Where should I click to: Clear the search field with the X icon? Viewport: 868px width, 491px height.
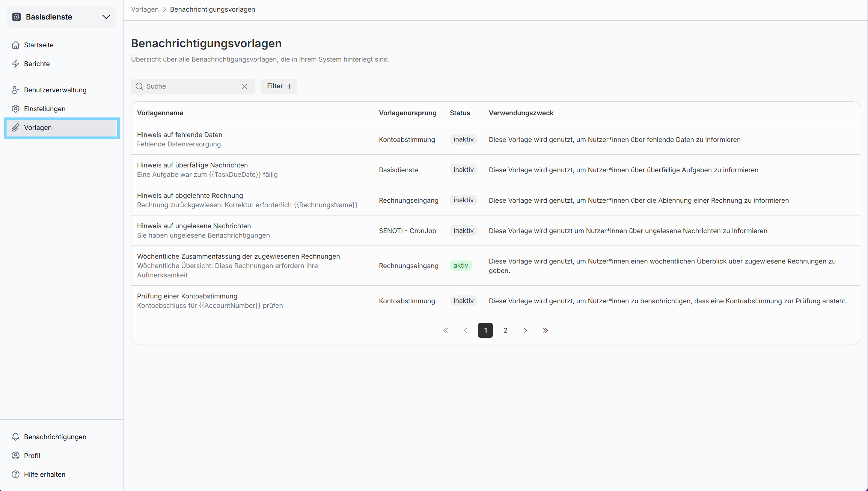(244, 87)
